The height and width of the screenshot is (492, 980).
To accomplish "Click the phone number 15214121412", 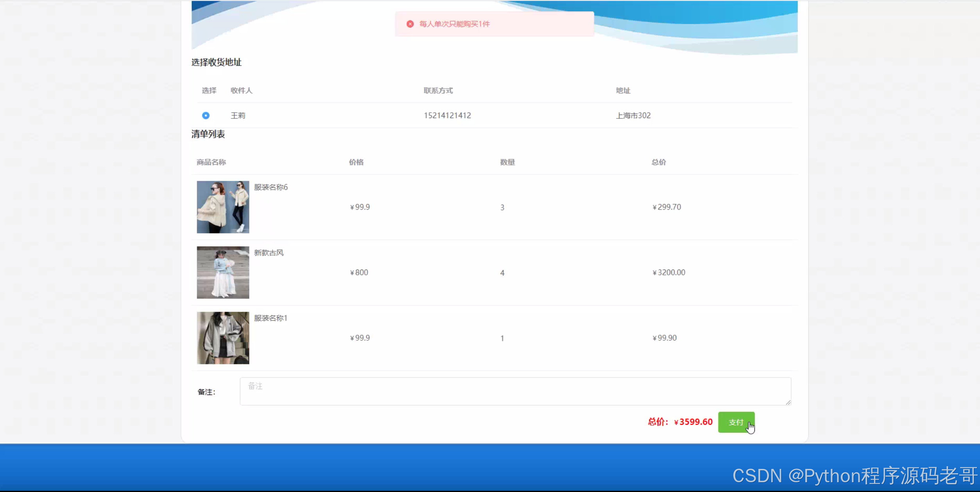I will [x=447, y=115].
